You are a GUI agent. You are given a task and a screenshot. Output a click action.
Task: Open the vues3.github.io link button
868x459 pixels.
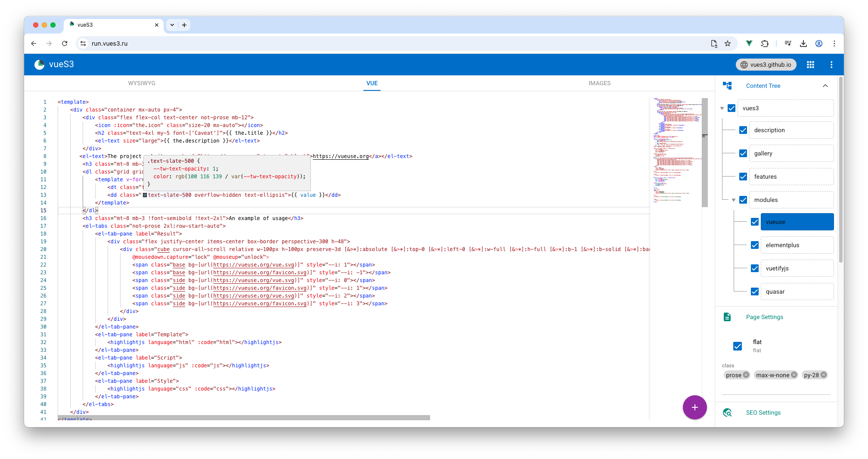(x=766, y=65)
